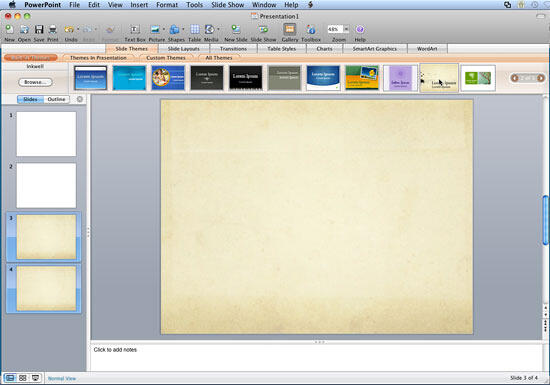Switch to Slide Sorter view icon
The height and width of the screenshot is (385, 550).
tap(23, 378)
